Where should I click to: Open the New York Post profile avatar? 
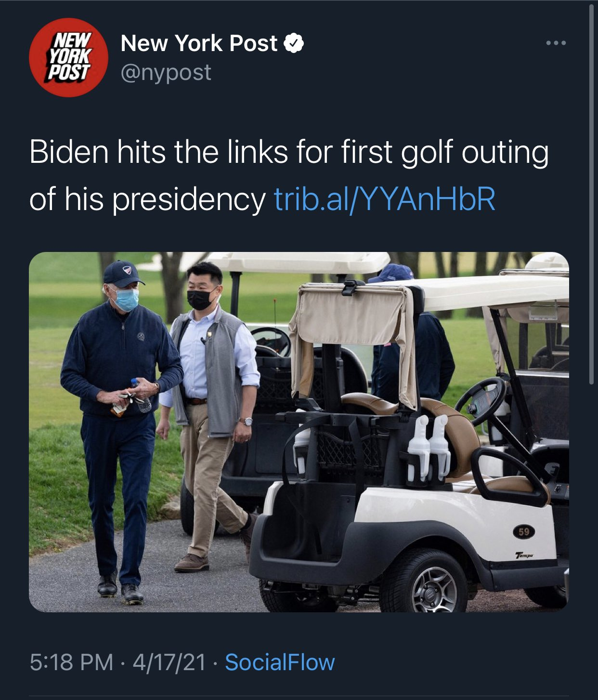[x=68, y=57]
